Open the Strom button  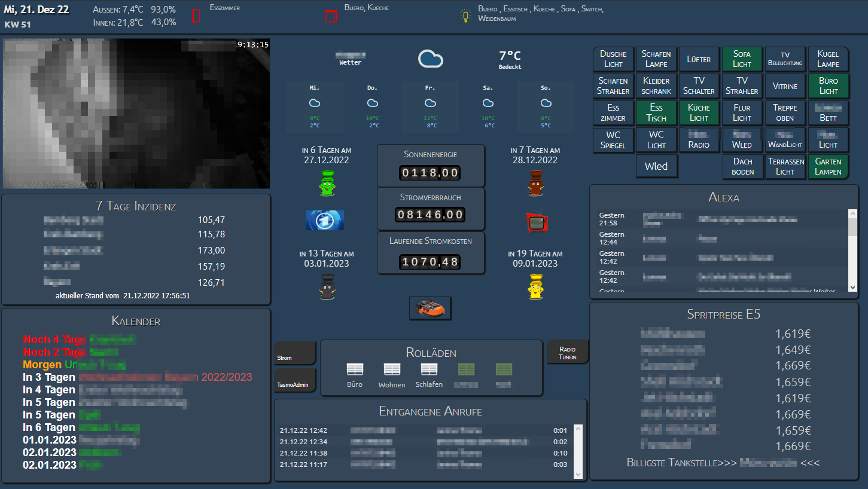point(295,353)
